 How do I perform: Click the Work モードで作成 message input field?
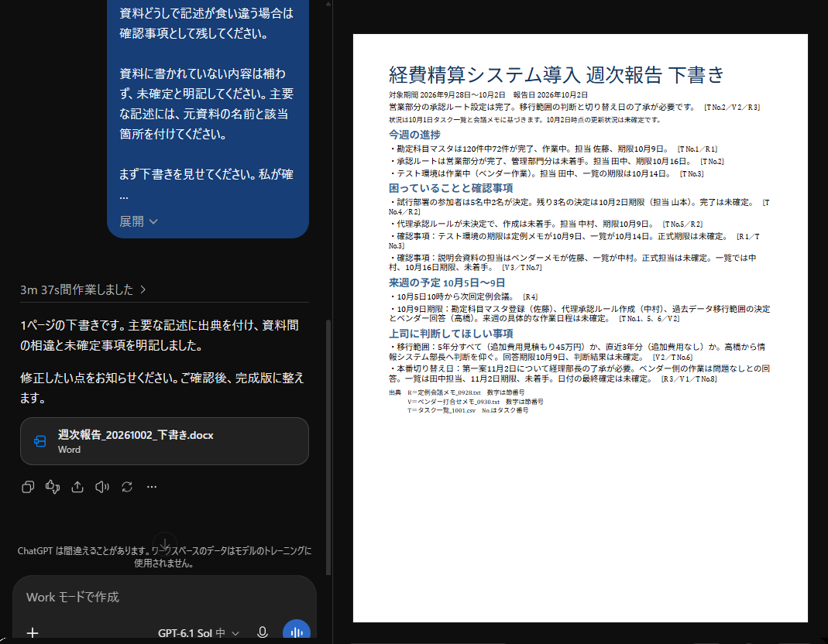coord(163,597)
